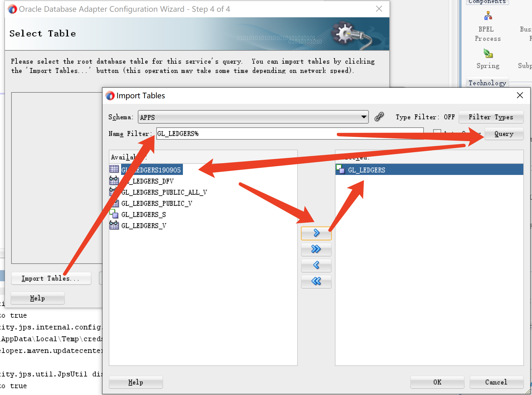532x395 pixels.
Task: Select GL_LEDGERS_PUBLIC_V in Available list
Action: tap(157, 203)
